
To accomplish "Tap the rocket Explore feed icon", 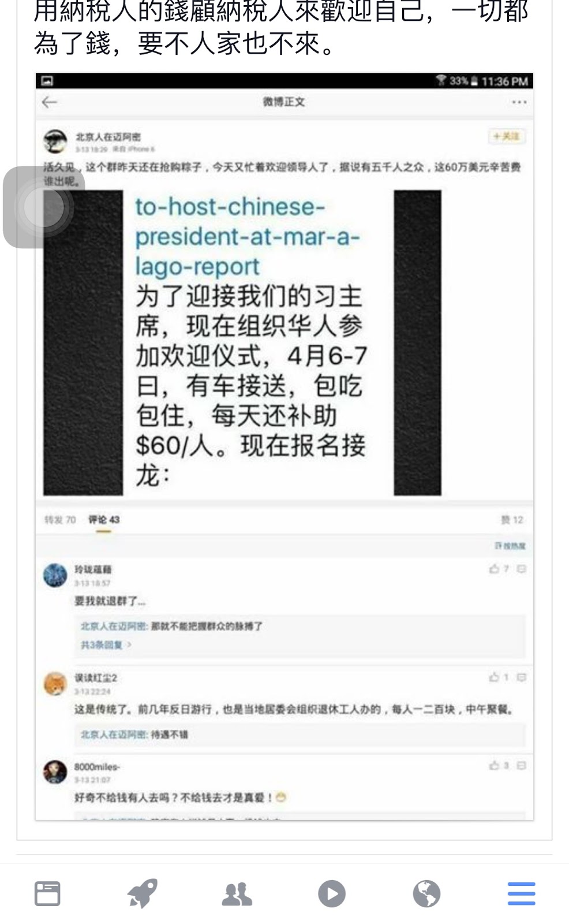I will tap(142, 893).
